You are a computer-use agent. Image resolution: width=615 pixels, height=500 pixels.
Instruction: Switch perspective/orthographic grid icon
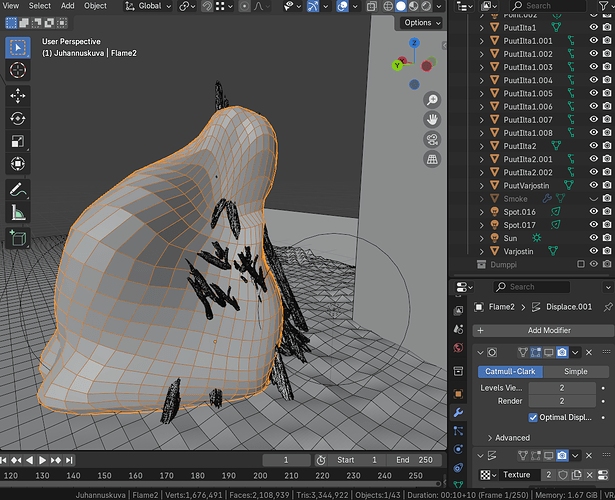point(432,159)
